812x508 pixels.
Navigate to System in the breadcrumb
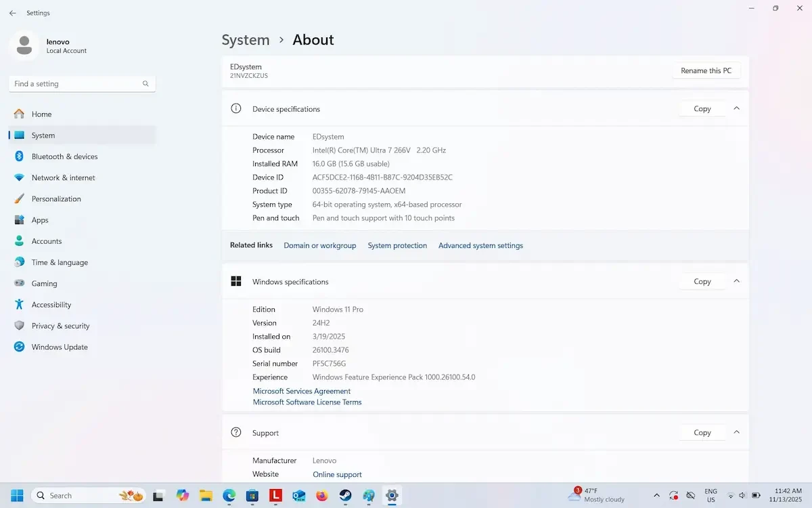coord(246,40)
